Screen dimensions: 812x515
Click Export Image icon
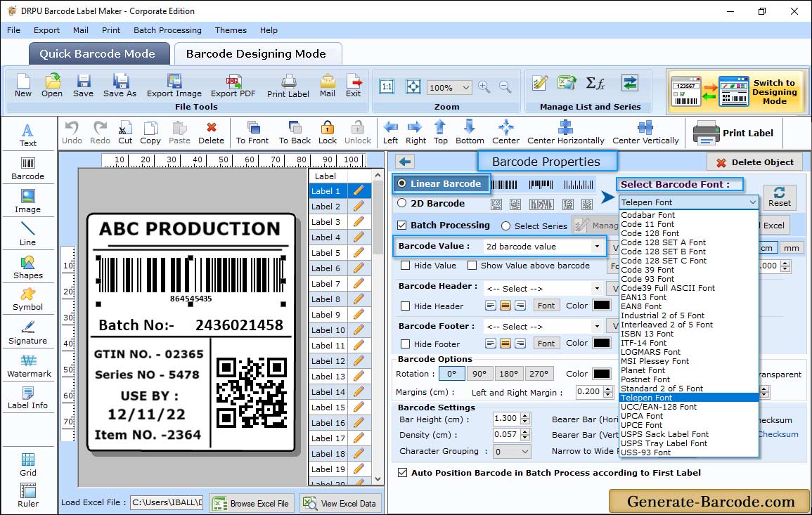pos(174,86)
